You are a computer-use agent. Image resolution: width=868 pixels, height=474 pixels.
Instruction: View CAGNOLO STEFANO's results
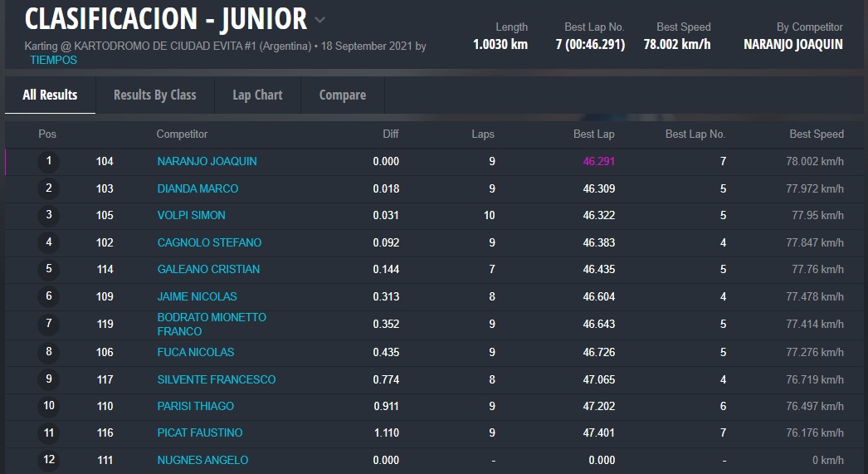(x=209, y=242)
